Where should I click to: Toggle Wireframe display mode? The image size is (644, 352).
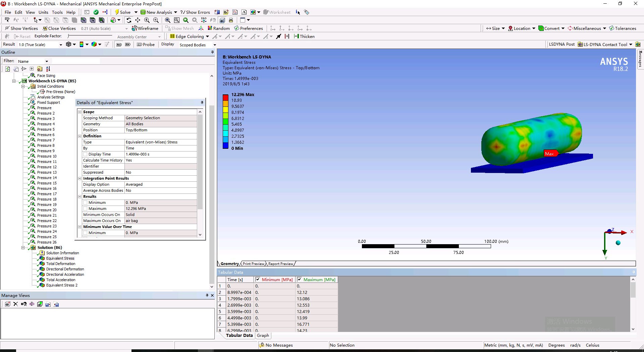tap(145, 29)
